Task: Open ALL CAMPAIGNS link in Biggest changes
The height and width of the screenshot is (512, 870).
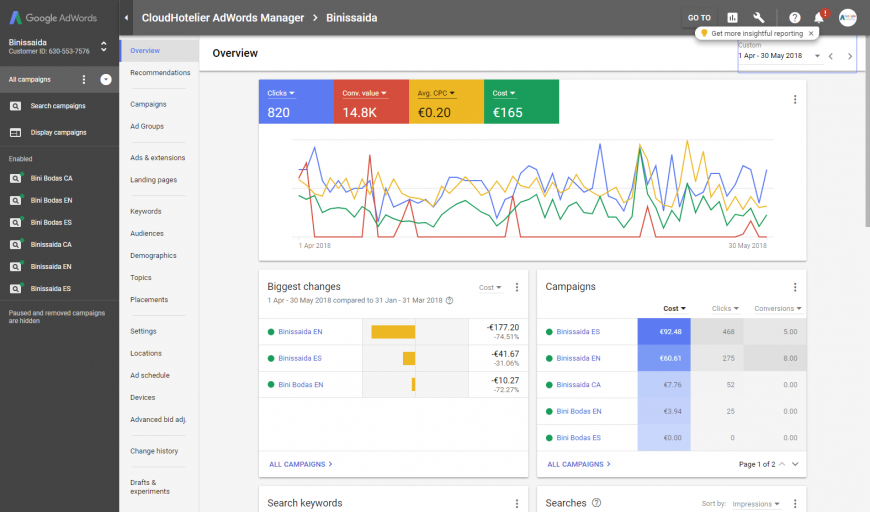Action: pos(301,464)
